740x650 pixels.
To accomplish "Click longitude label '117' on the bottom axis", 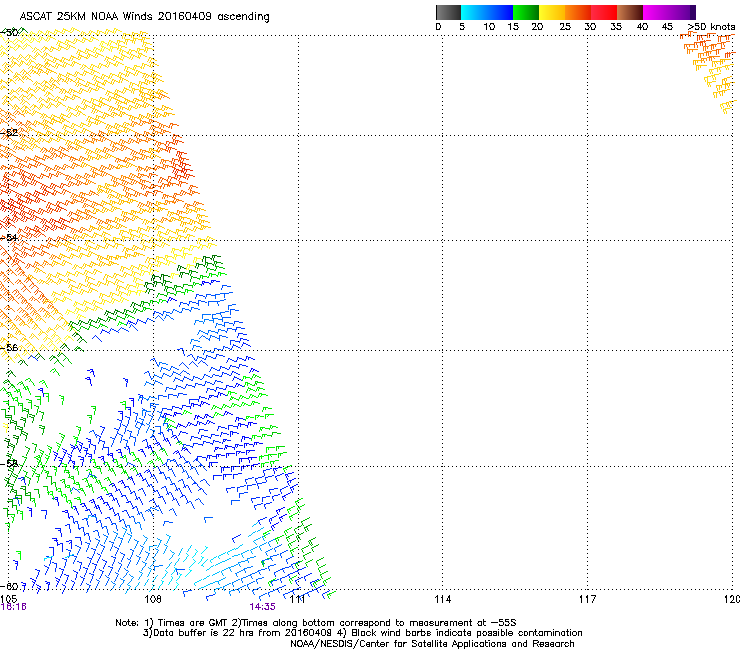I will point(587,599).
